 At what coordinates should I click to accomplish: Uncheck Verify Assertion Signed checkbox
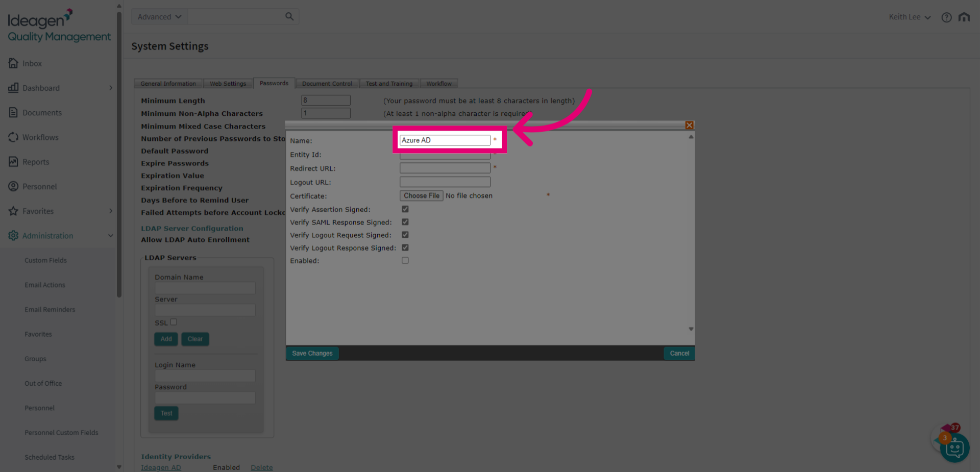click(x=405, y=209)
